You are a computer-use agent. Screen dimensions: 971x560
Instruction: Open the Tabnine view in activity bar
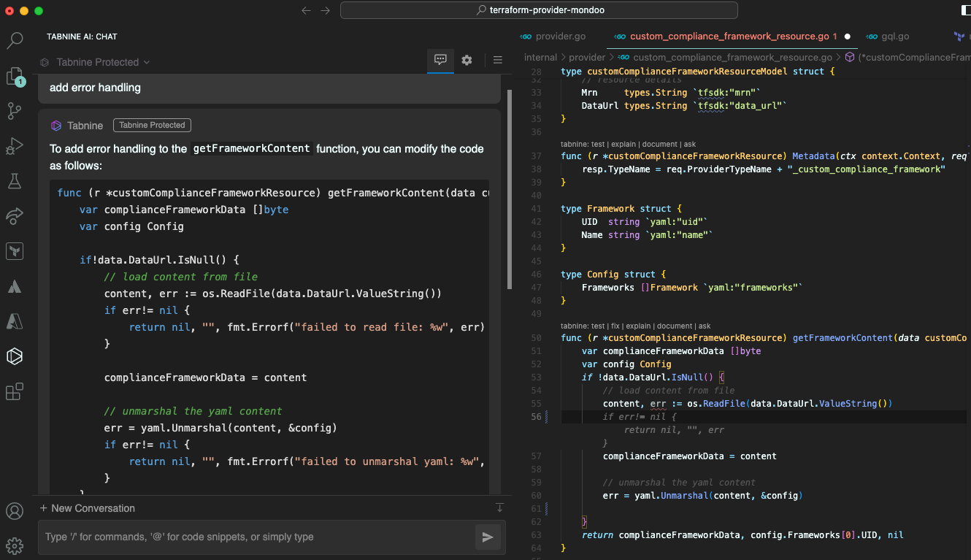tap(15, 356)
